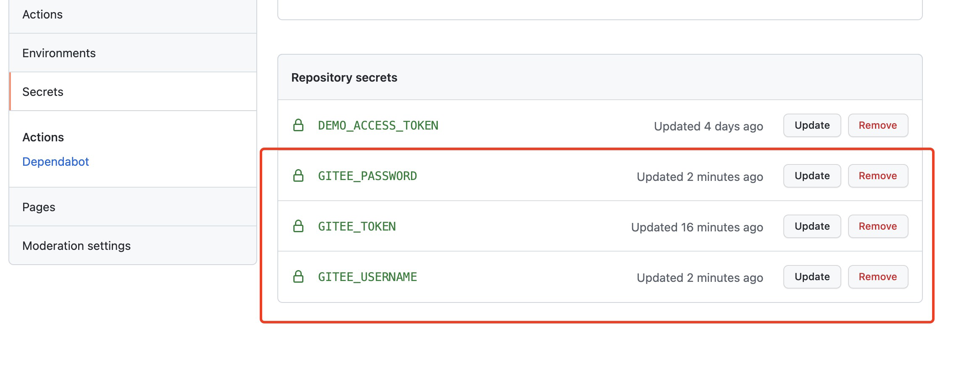The height and width of the screenshot is (366, 980).
Task: Click the lock icon beside GITEE_PASSWORD
Action: coord(298,176)
